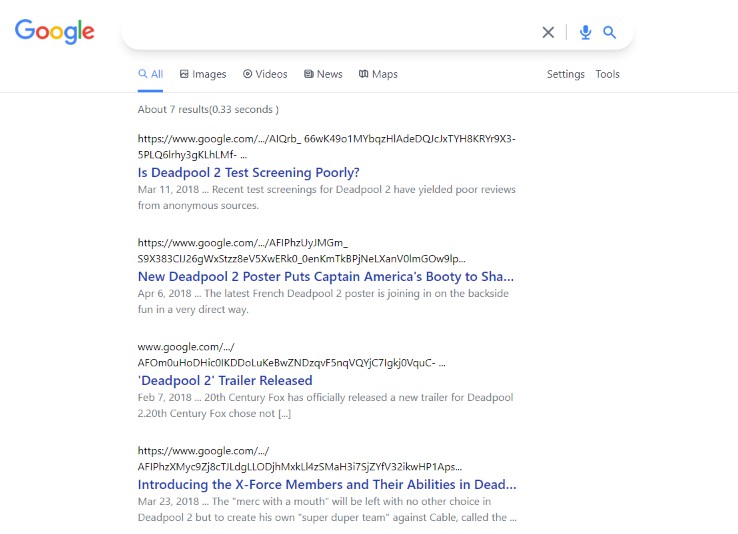
Task: Open "Is Deadpool 2 Test Screening Poorly?" result
Action: coord(248,172)
